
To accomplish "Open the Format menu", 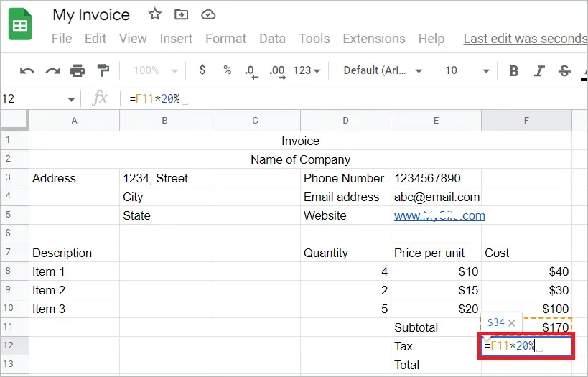I will (x=225, y=39).
